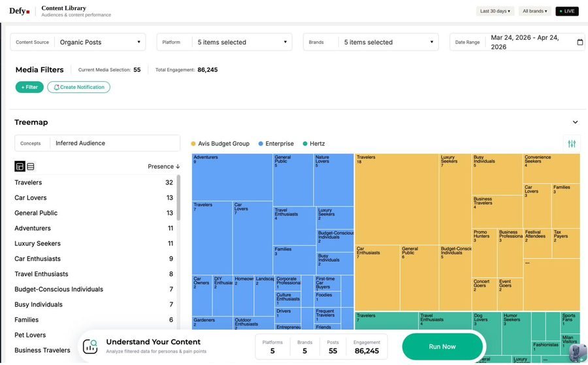Screen dimensions: 588x365
Task: Select Luxury Seekers row in audience list
Action: [x=93, y=243]
